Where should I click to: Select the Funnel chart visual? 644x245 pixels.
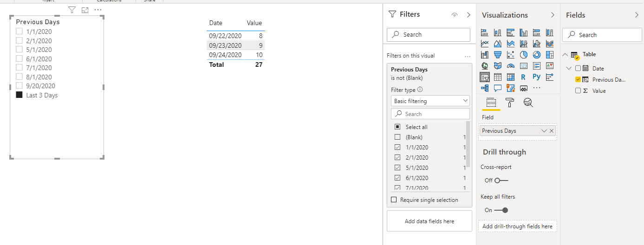[498, 55]
